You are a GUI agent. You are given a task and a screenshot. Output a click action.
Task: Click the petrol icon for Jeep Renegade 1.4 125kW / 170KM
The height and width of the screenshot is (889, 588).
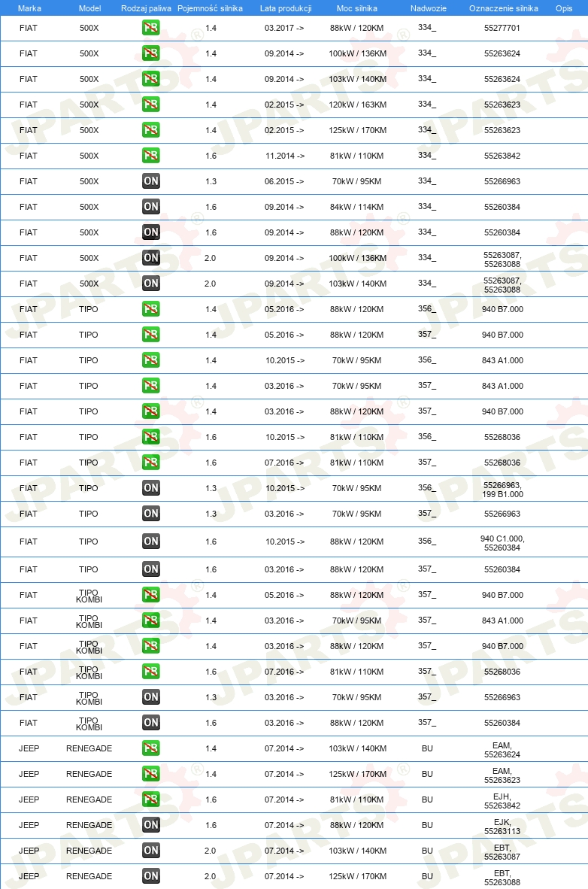click(x=151, y=773)
